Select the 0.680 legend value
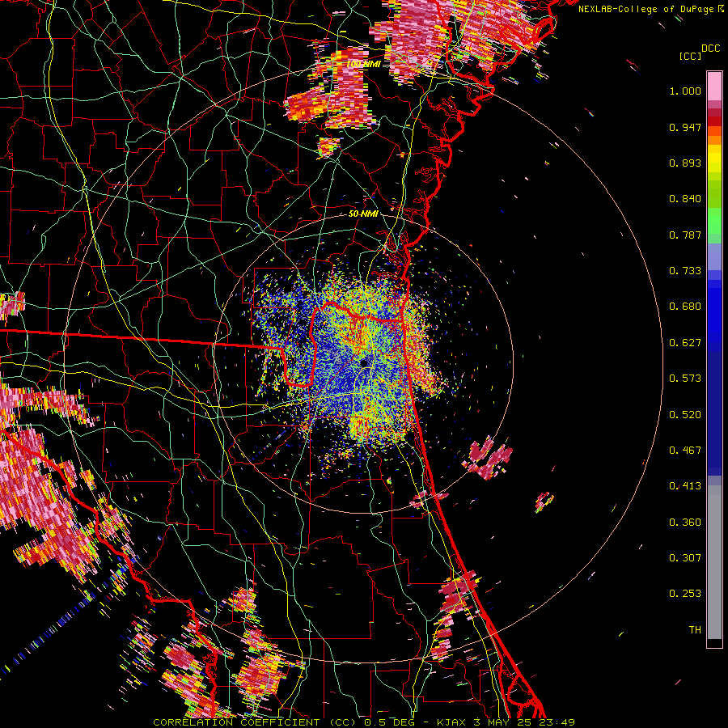The width and height of the screenshot is (728, 728). pyautogui.click(x=685, y=307)
